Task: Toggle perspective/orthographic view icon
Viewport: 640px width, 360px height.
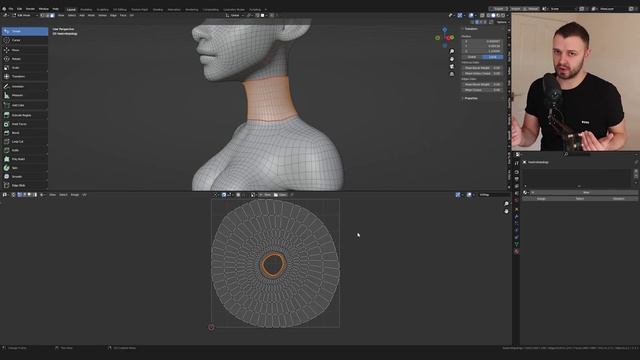Action: [452, 74]
